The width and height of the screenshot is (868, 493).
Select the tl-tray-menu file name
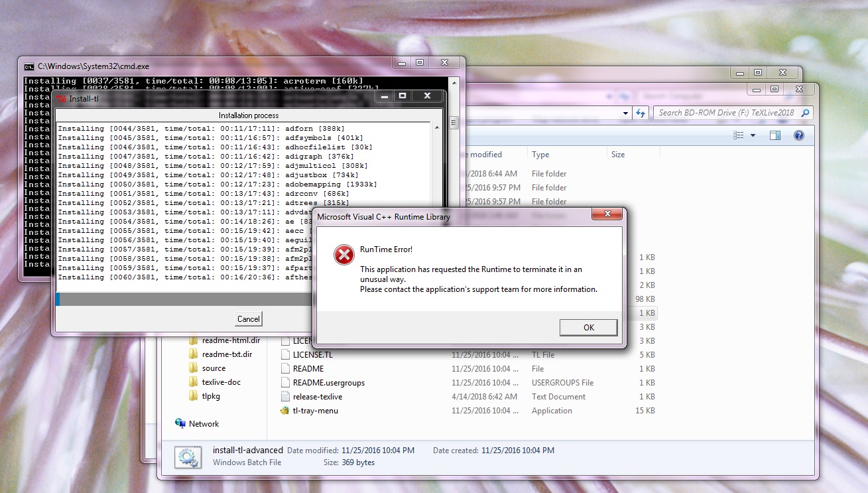tap(316, 410)
